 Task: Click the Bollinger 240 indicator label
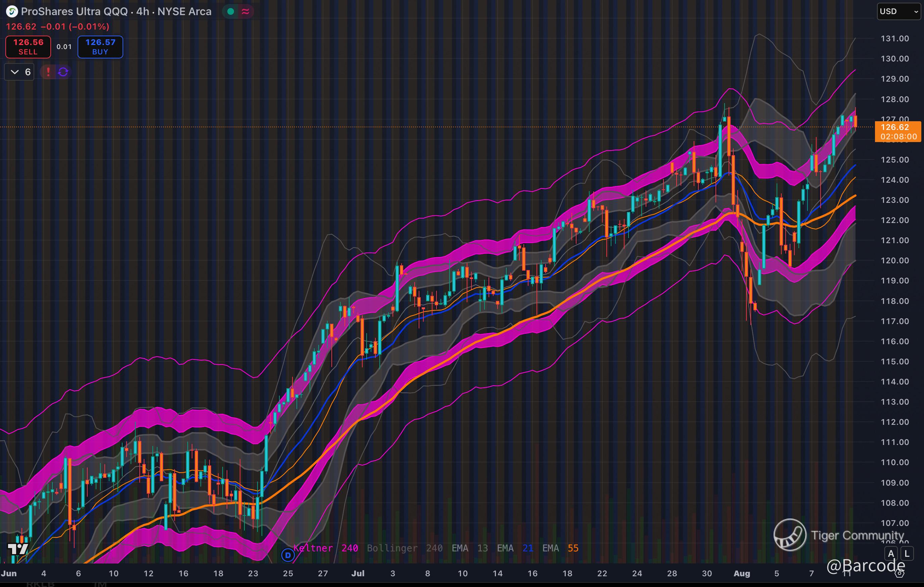click(x=405, y=548)
